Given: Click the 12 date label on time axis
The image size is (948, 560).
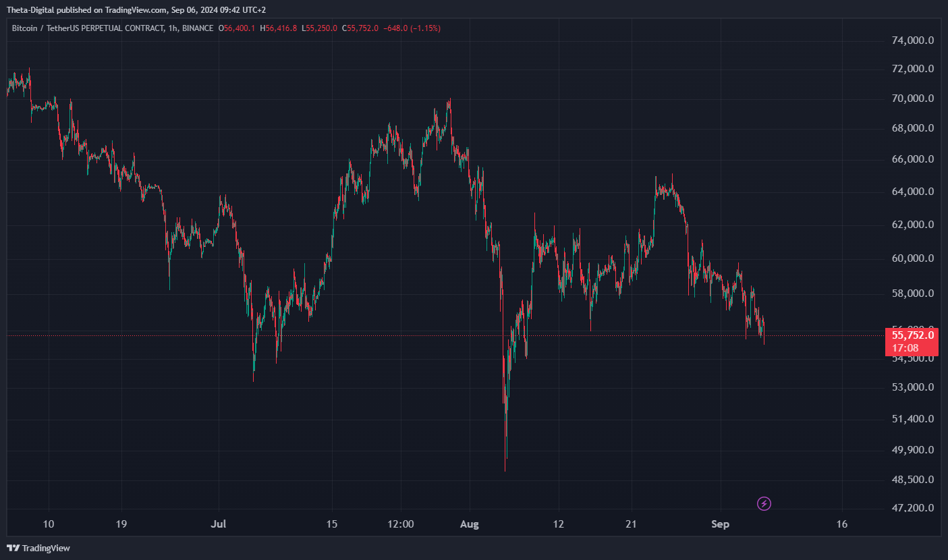Looking at the screenshot, I should point(558,524).
